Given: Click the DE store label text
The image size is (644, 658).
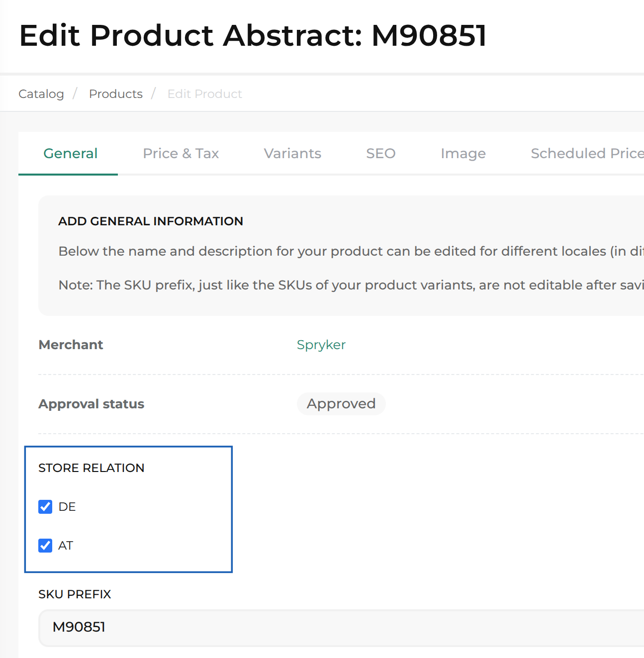Looking at the screenshot, I should click(67, 507).
